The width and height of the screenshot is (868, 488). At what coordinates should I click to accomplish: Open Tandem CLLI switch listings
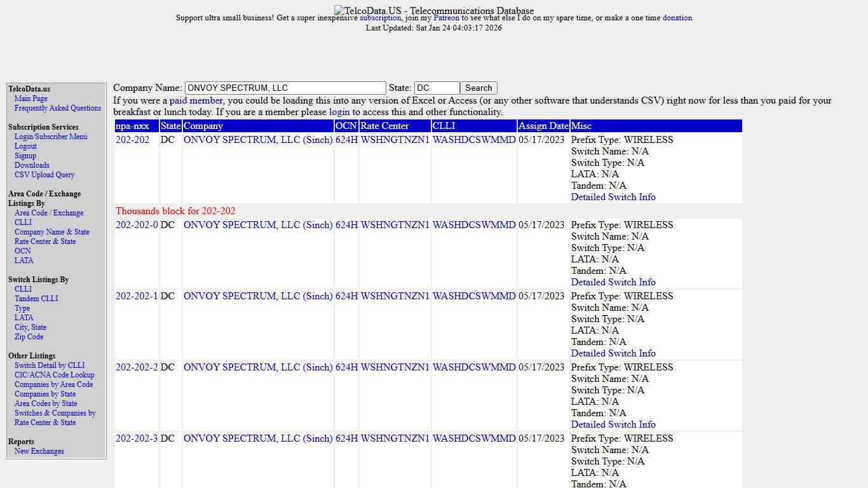(36, 299)
